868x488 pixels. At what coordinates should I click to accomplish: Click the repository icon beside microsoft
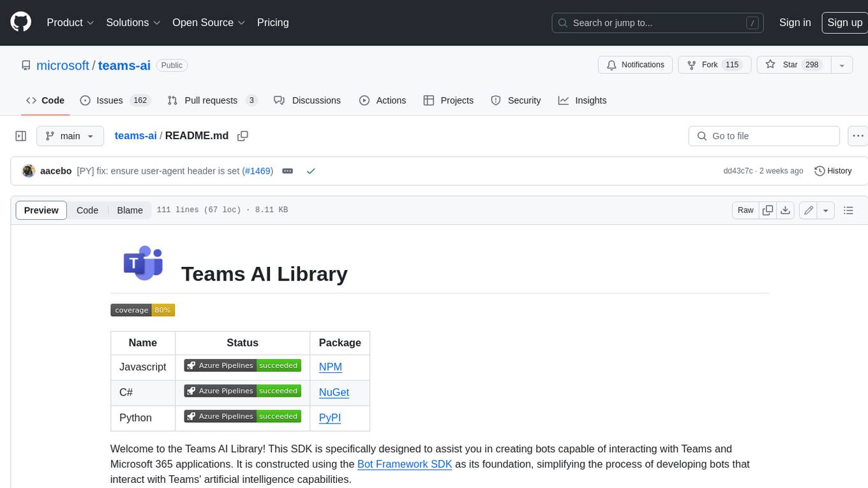(26, 65)
